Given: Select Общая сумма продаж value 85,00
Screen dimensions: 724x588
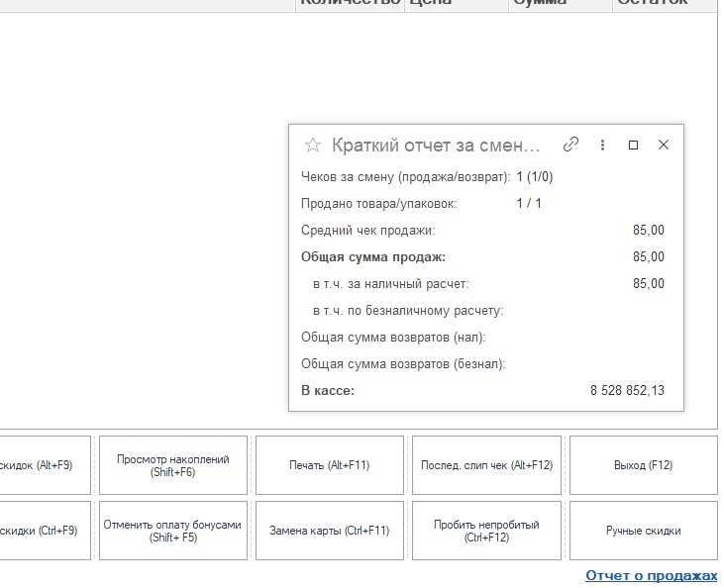Looking at the screenshot, I should pos(649,257).
